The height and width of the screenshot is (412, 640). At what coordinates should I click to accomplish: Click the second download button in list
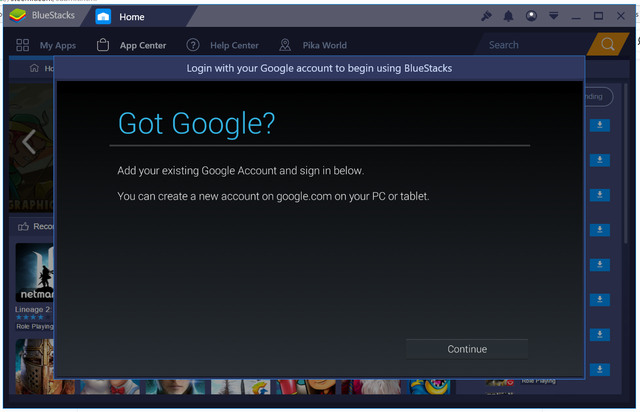[x=600, y=160]
